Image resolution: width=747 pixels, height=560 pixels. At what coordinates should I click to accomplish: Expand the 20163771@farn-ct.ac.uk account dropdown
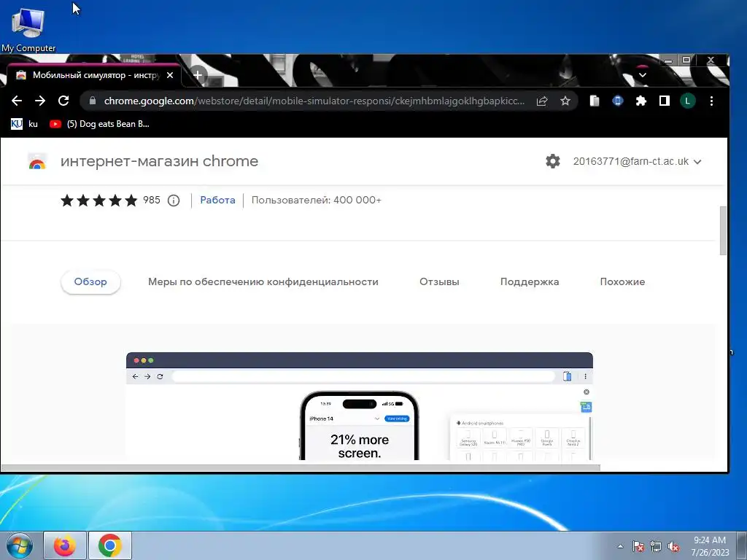click(x=637, y=161)
